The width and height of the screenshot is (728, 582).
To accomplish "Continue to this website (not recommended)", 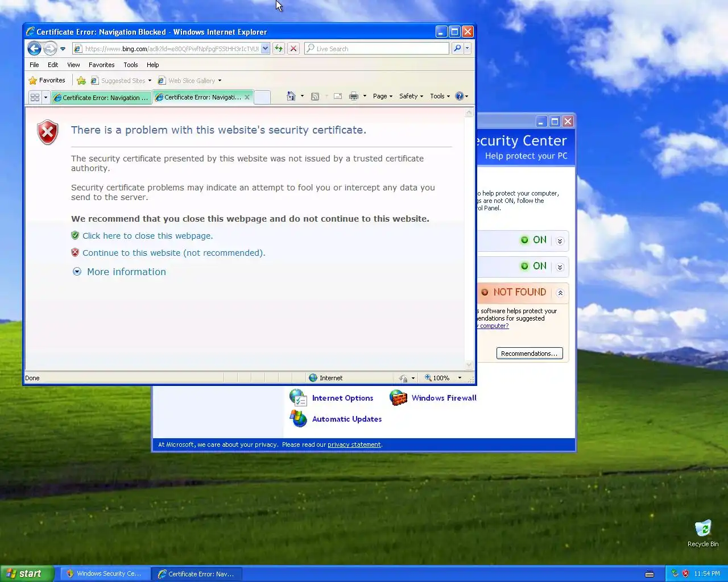I will coord(173,253).
